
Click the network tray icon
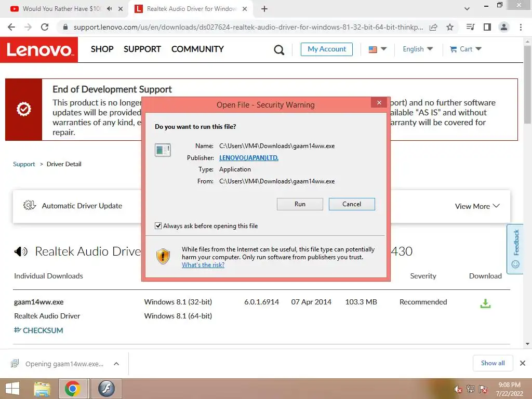tap(470, 389)
